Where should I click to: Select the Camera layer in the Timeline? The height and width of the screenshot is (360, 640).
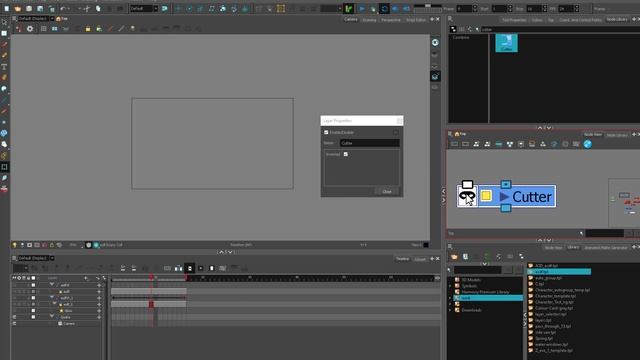69,323
